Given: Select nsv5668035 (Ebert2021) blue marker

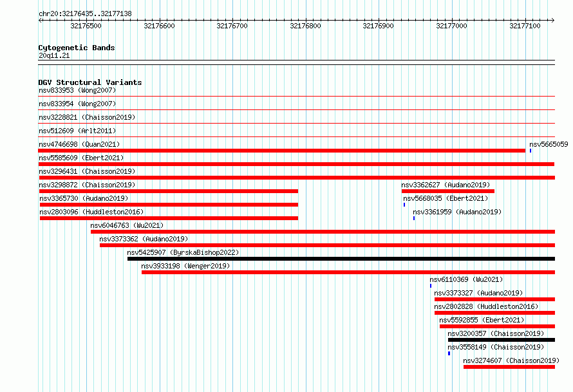Looking at the screenshot, I should point(404,205).
